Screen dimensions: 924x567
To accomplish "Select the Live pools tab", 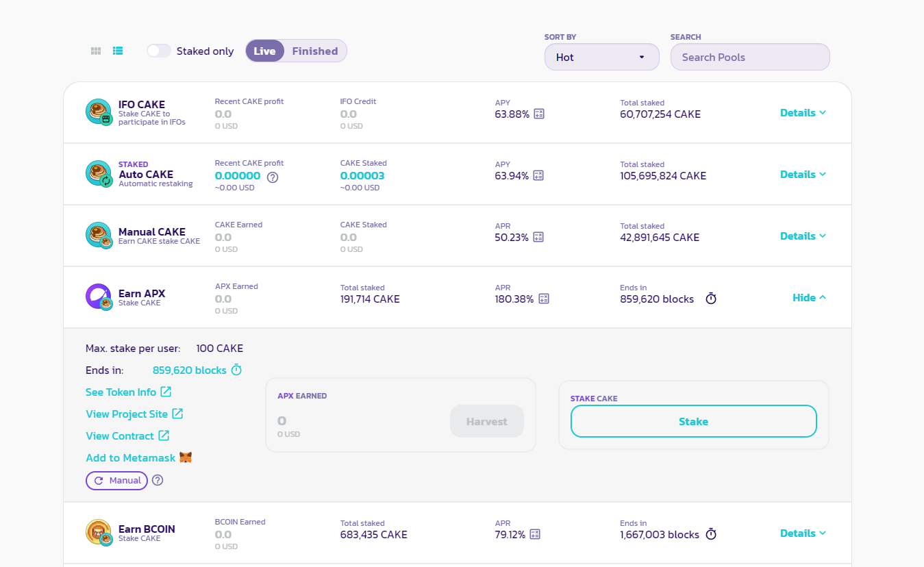I will (264, 51).
